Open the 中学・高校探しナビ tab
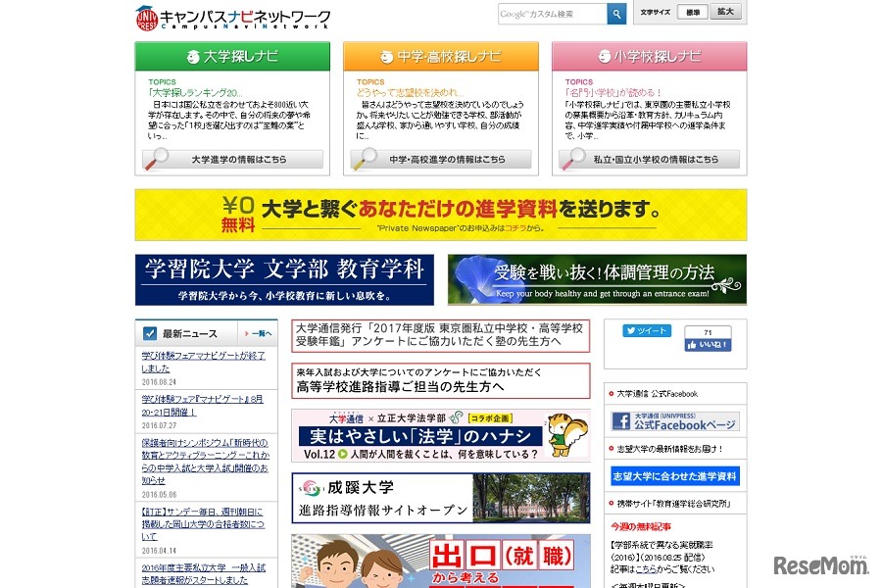 click(x=440, y=56)
